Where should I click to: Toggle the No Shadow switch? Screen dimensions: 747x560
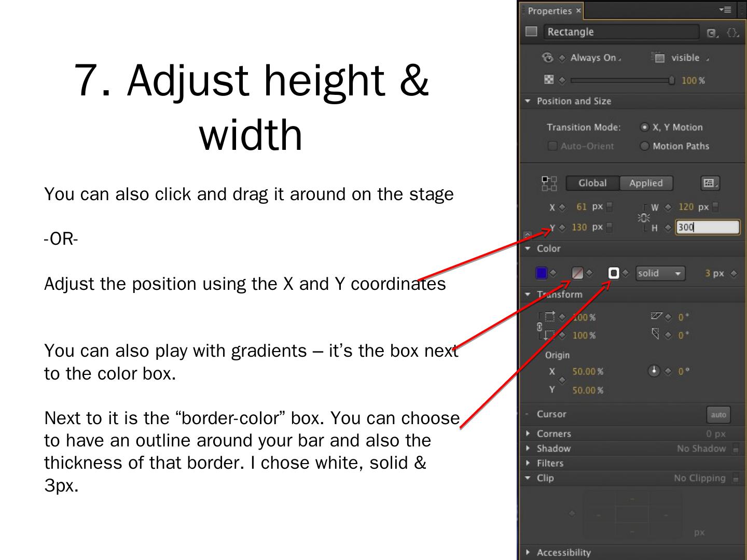pyautogui.click(x=735, y=449)
